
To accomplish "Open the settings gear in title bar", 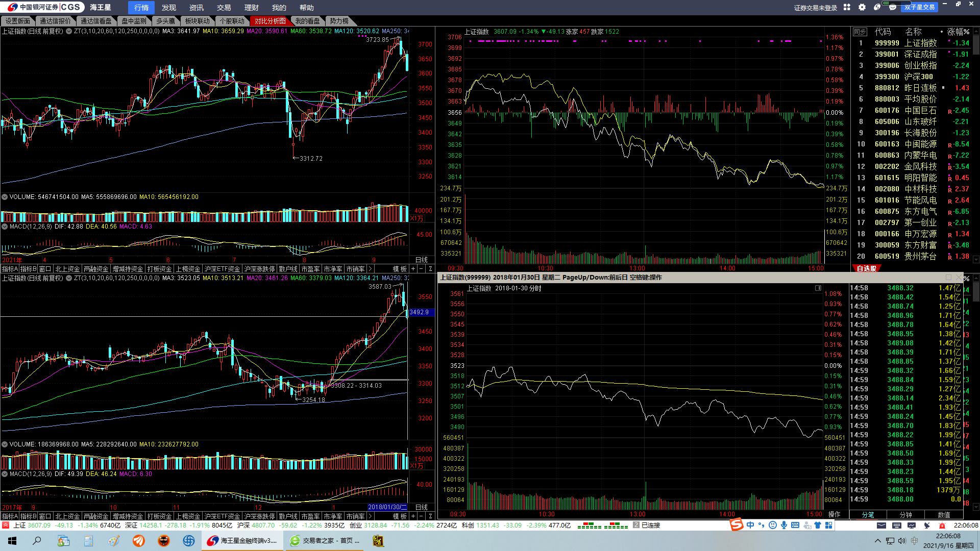I will 862,7.
